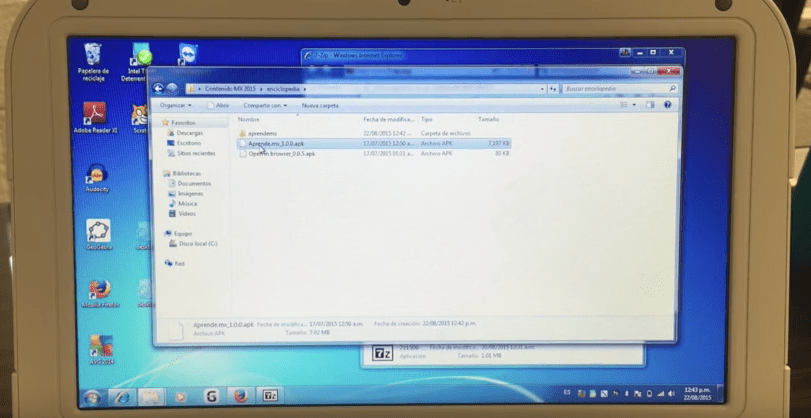Open the GeoGebra desktop shortcut

click(98, 234)
